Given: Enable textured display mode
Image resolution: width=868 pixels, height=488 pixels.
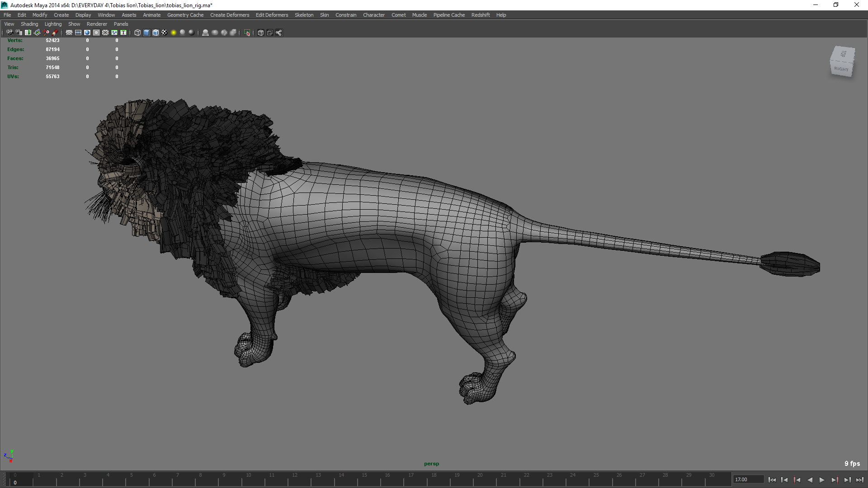Looking at the screenshot, I should [164, 32].
